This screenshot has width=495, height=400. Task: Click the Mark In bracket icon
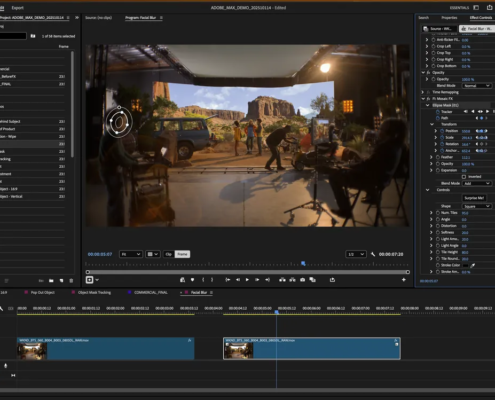click(x=203, y=280)
